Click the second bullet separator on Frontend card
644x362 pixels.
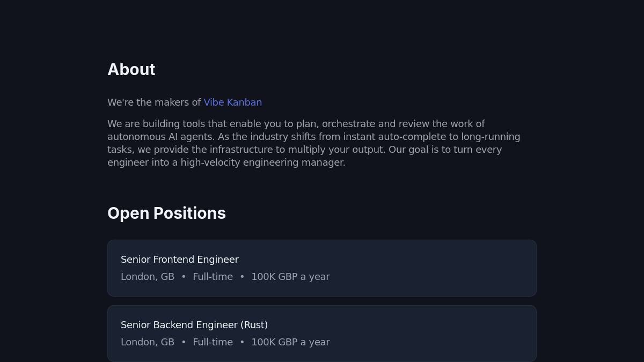click(x=242, y=277)
